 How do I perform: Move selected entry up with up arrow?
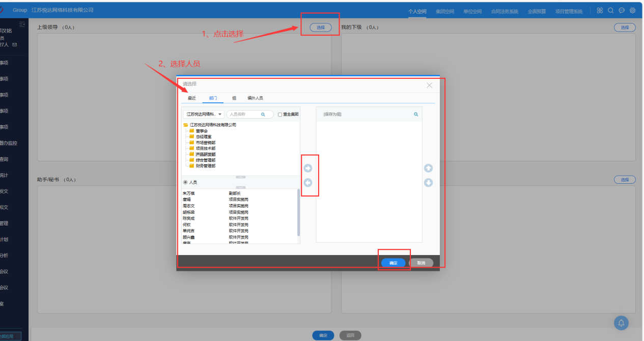pyautogui.click(x=428, y=168)
